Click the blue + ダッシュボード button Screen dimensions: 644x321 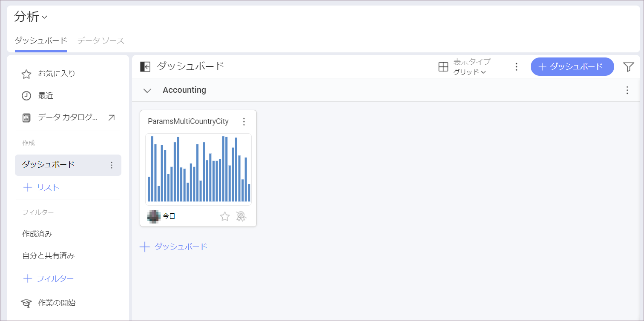(x=572, y=66)
